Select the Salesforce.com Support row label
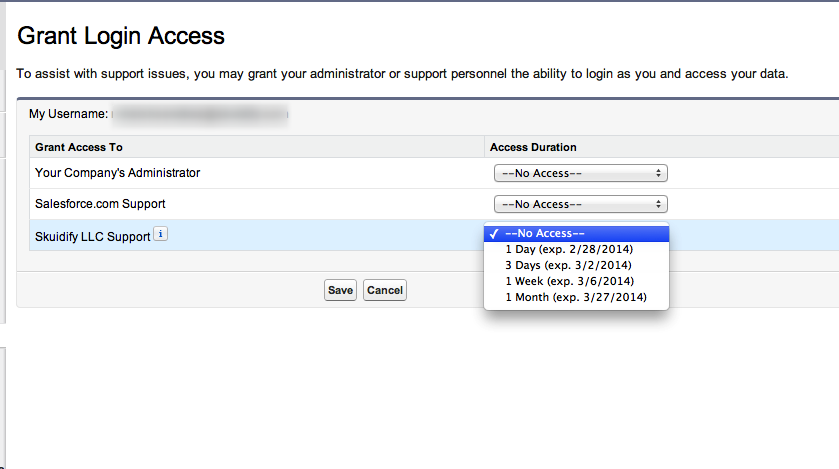The height and width of the screenshot is (469, 839). (x=100, y=204)
